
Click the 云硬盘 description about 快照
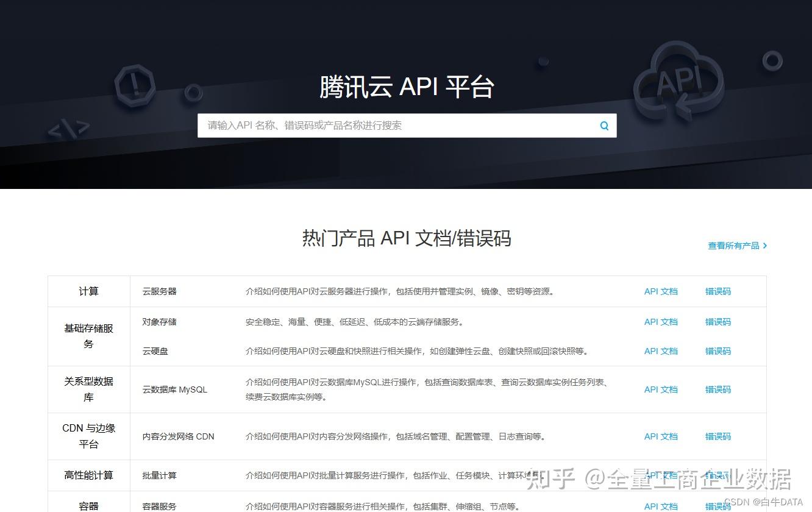point(417,351)
